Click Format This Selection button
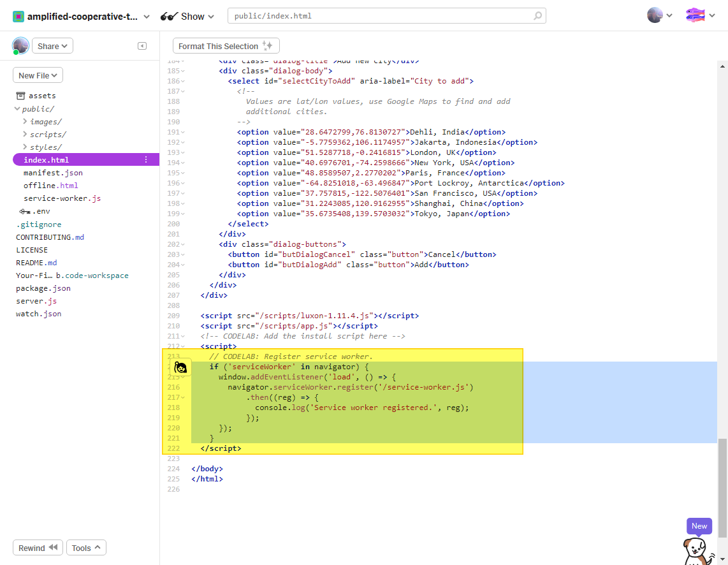 [x=226, y=46]
